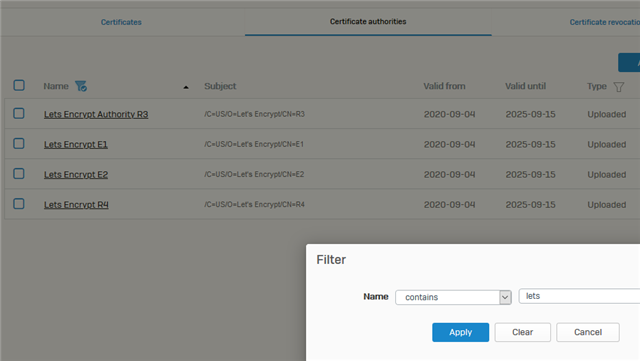The width and height of the screenshot is (640, 361).
Task: Open the 'contains' filter condition dropdown
Action: coord(453,297)
